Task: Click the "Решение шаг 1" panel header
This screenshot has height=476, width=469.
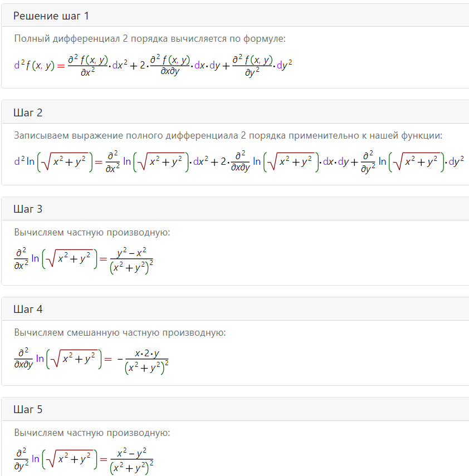Action: point(236,15)
